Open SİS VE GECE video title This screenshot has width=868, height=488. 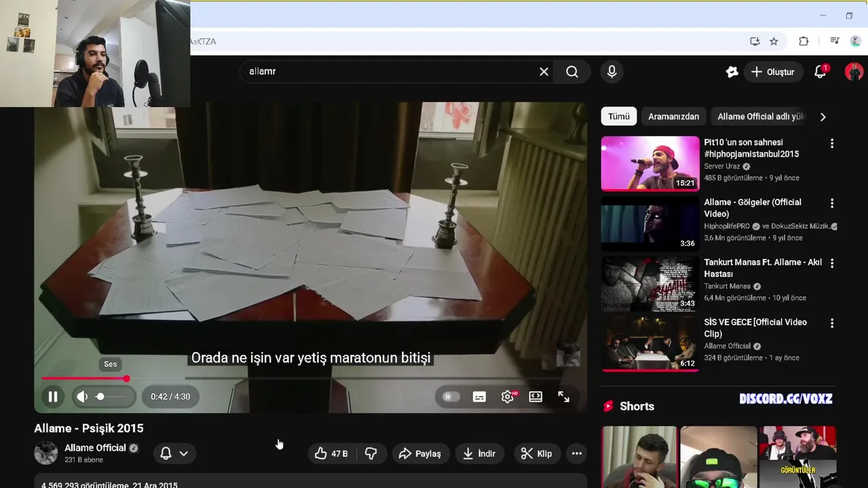[755, 328]
